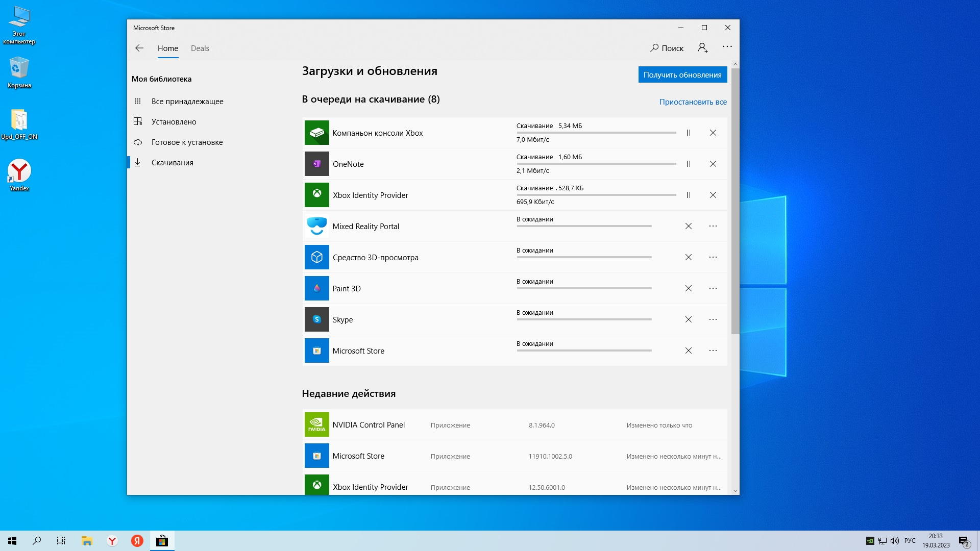This screenshot has height=551, width=980.
Task: Cancel the OneNote download
Action: coord(713,164)
